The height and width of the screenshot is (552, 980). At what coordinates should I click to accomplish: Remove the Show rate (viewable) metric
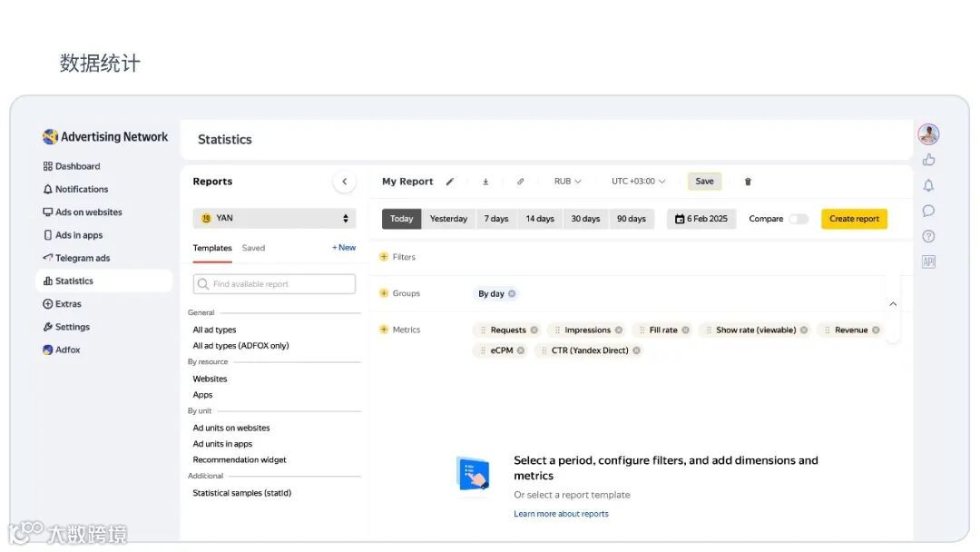[x=804, y=330]
